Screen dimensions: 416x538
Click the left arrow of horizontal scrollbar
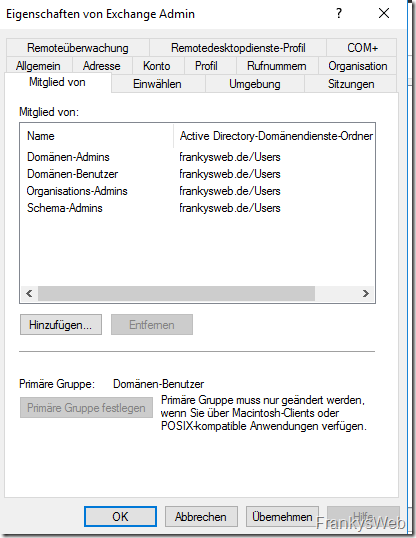29,293
